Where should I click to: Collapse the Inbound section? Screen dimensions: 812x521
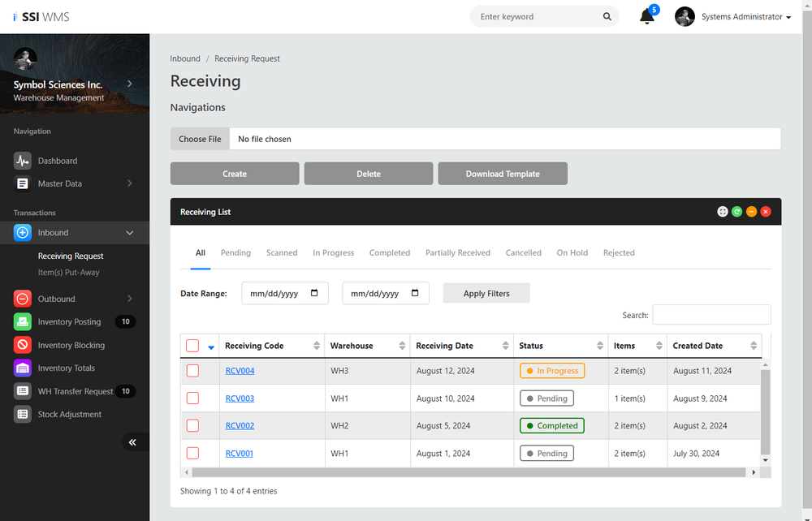pos(129,232)
